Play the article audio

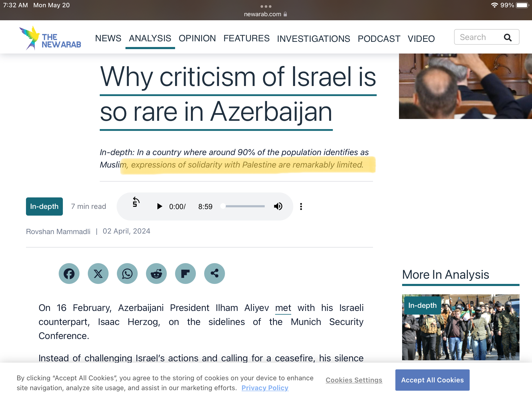(159, 207)
